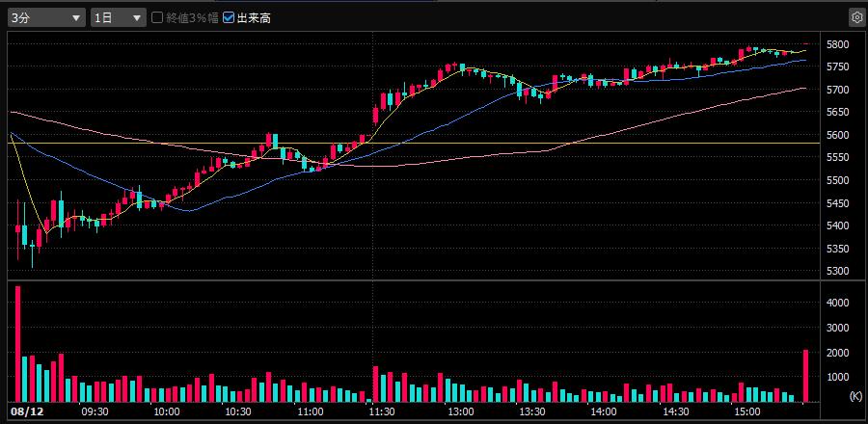Click the 5800 price axis label
This screenshot has height=424, width=868.
(x=836, y=44)
